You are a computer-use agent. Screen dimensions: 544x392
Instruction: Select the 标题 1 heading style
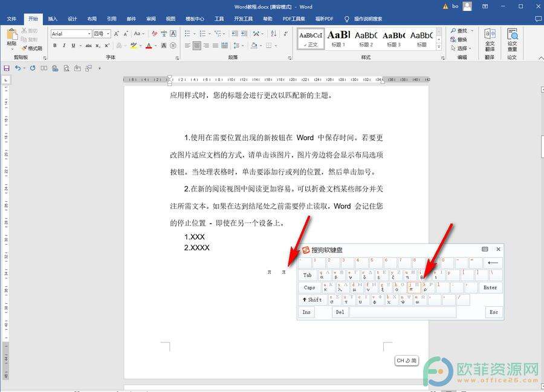[338, 39]
